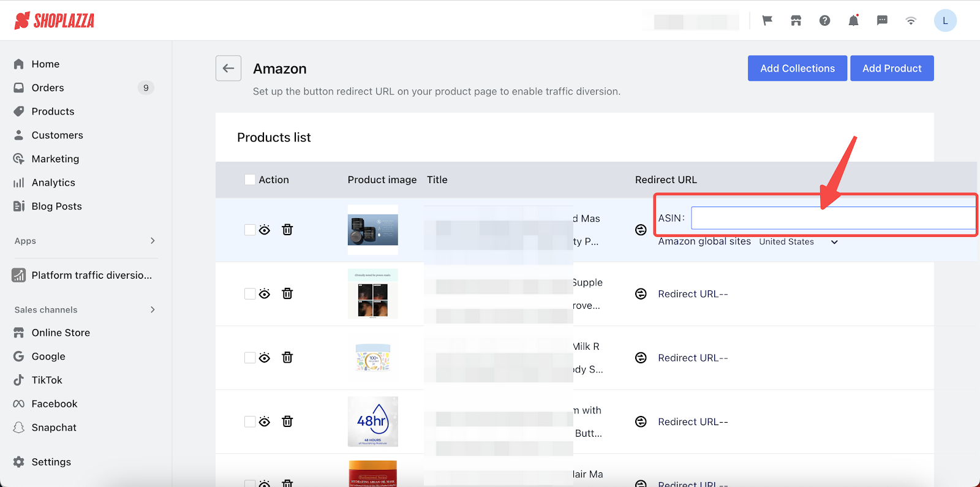Click swap icon beside ASIN field
980x487 pixels.
click(641, 230)
